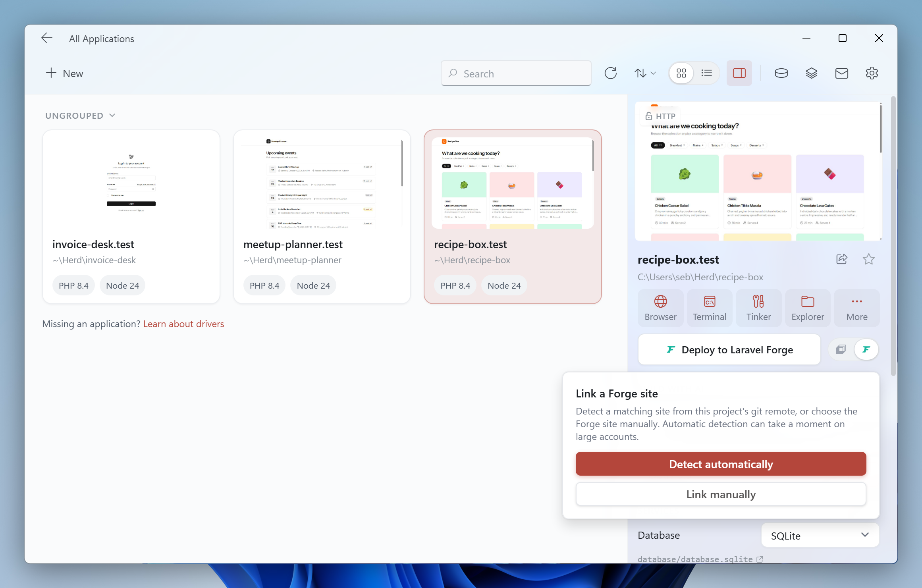This screenshot has width=922, height=588.
Task: Click Node 24 badge on recipe-box.test card
Action: click(x=504, y=285)
